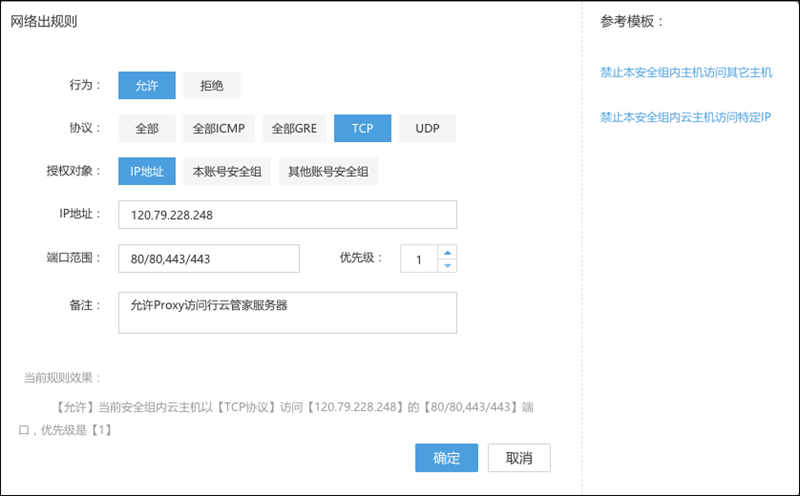Select 本账号安全组 as authorization object
800x496 pixels.
(x=227, y=172)
